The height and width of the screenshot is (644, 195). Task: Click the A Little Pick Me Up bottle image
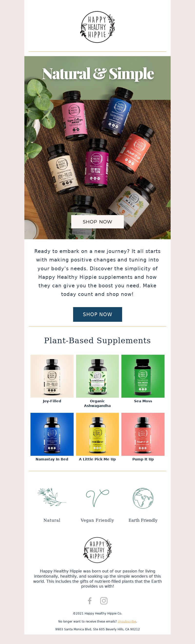pyautogui.click(x=97, y=434)
